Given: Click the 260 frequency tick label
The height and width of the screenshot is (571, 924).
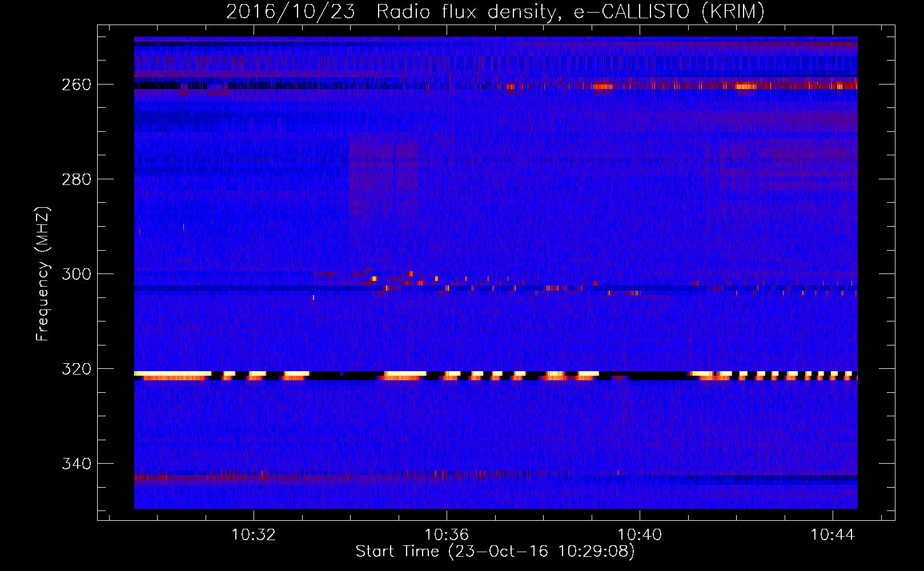Looking at the screenshot, I should (76, 85).
